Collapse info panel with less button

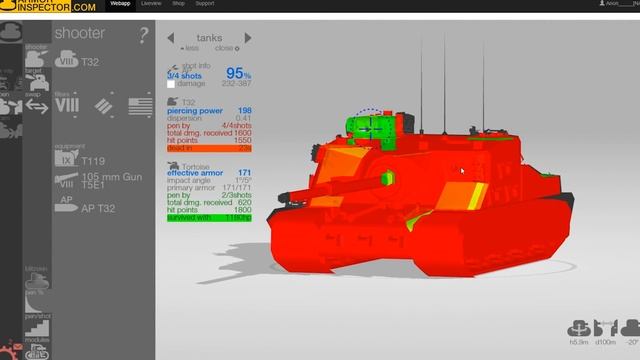click(x=189, y=48)
